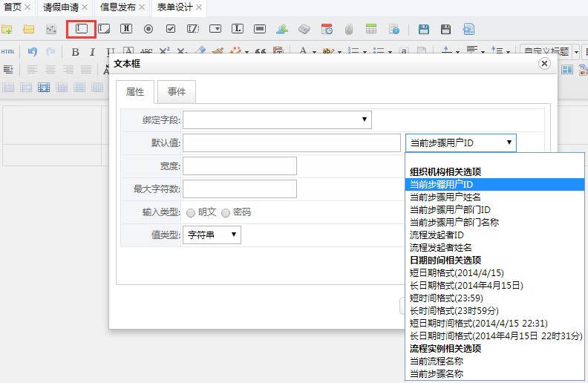Select 流程发起者ID option
The height and width of the screenshot is (383, 588).
coord(437,235)
